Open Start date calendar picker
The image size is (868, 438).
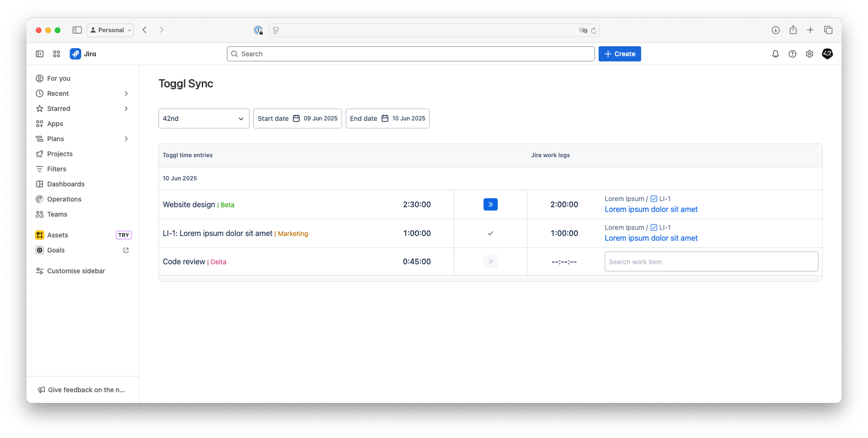tap(296, 118)
